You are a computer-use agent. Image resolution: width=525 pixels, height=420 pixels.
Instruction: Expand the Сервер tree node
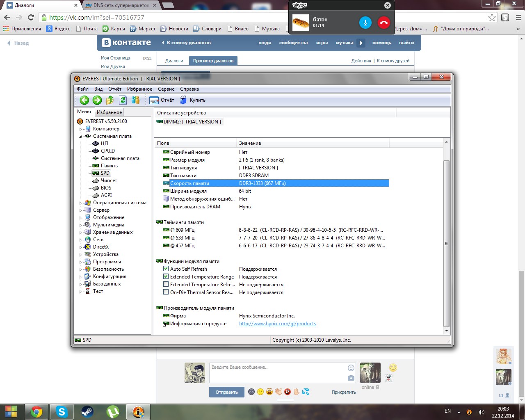click(81, 210)
